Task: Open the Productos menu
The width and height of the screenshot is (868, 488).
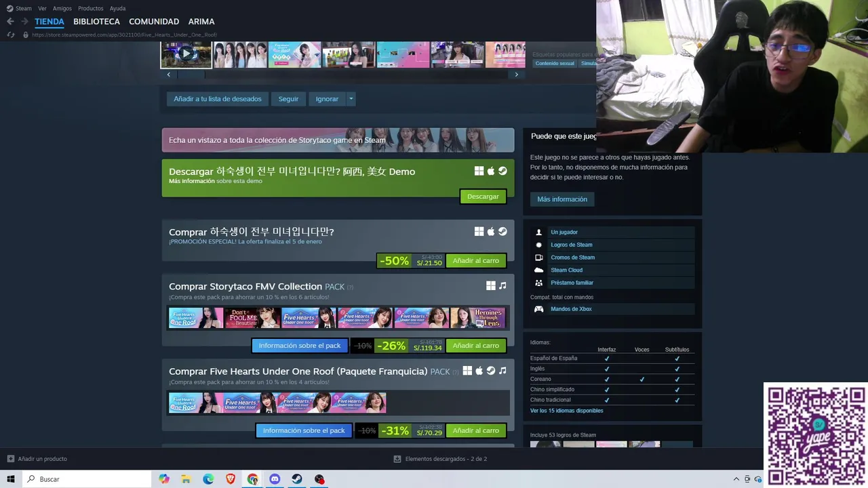Action: point(91,8)
